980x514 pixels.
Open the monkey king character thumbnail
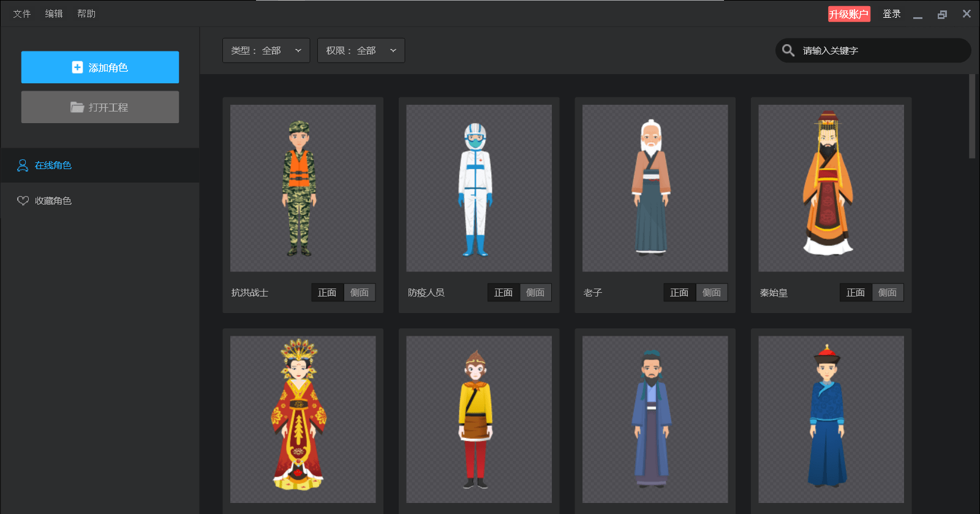click(x=479, y=419)
